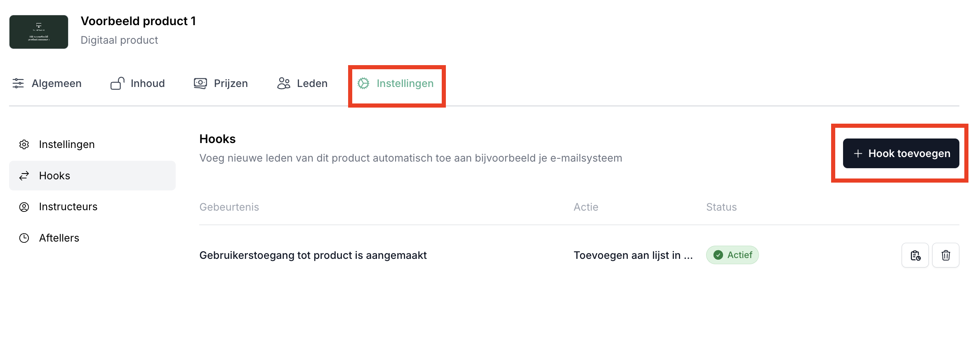980x338 pixels.
Task: Click the clock icon beside Aftellers
Action: pos(24,238)
